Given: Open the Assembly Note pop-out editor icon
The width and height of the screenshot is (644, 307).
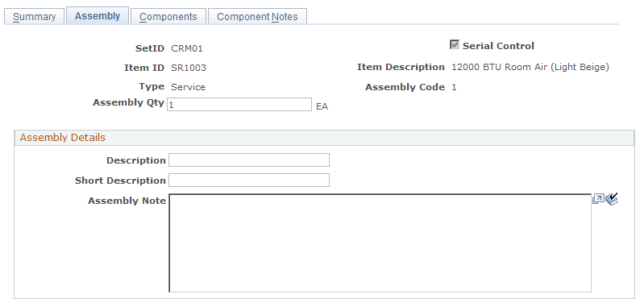Looking at the screenshot, I should (x=598, y=200).
